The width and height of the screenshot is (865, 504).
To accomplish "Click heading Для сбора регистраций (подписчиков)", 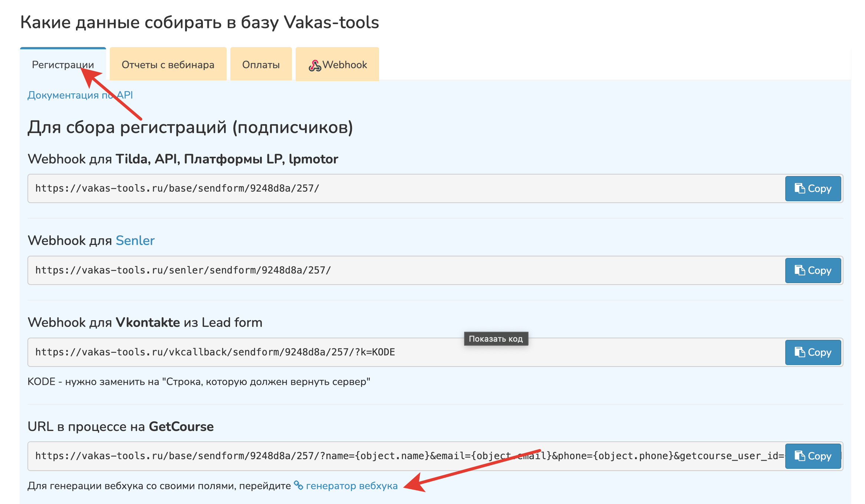I will (190, 127).
